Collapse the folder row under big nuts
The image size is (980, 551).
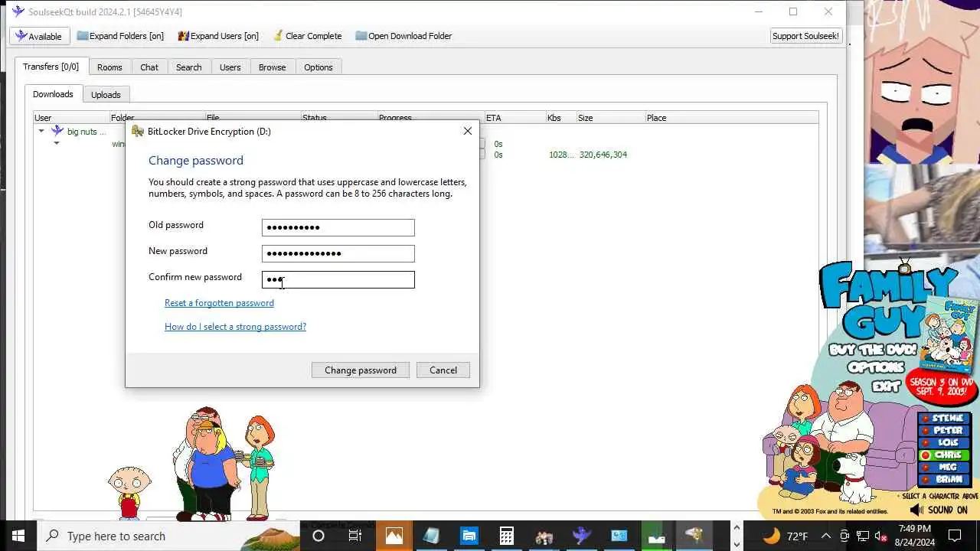pos(56,143)
